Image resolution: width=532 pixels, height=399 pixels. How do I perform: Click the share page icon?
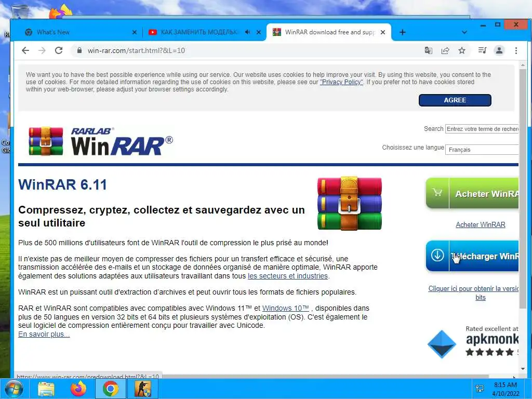[x=445, y=50]
